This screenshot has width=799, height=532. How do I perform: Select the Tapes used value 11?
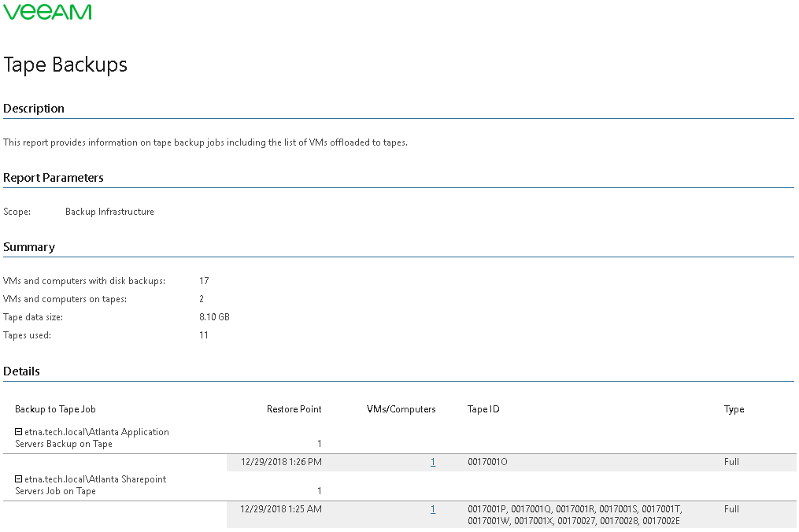coord(204,334)
